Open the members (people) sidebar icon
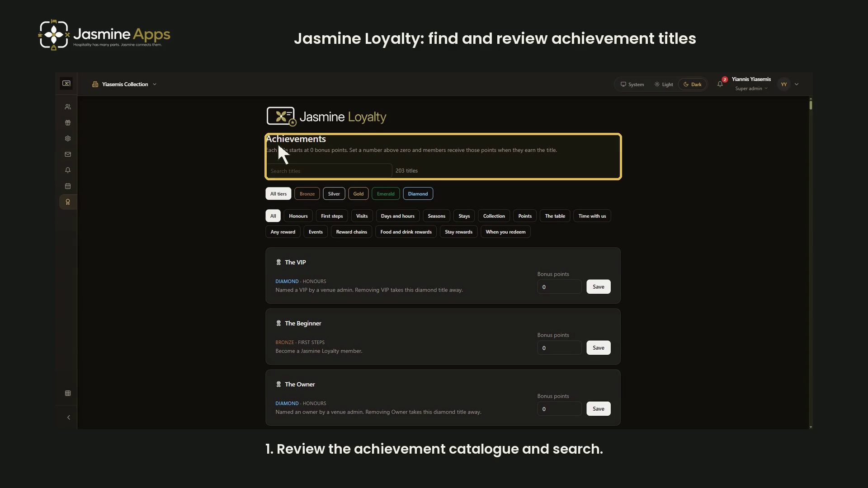The height and width of the screenshot is (488, 868). point(68,107)
